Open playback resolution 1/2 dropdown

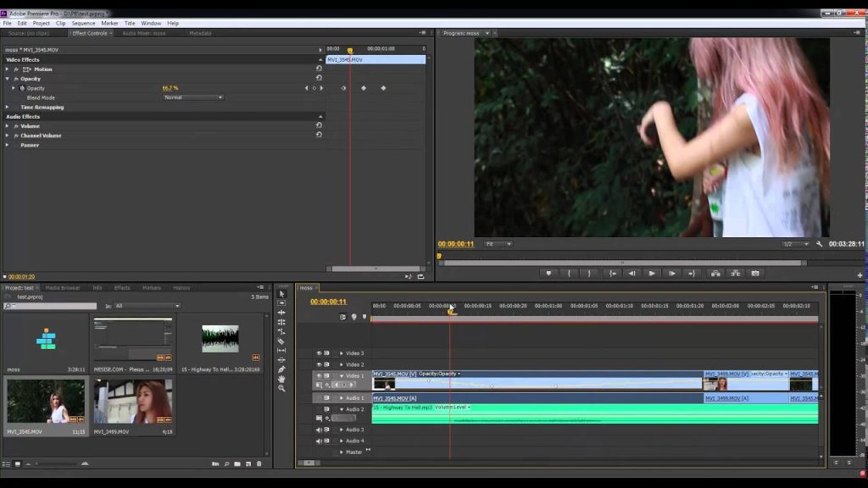pyautogui.click(x=796, y=244)
